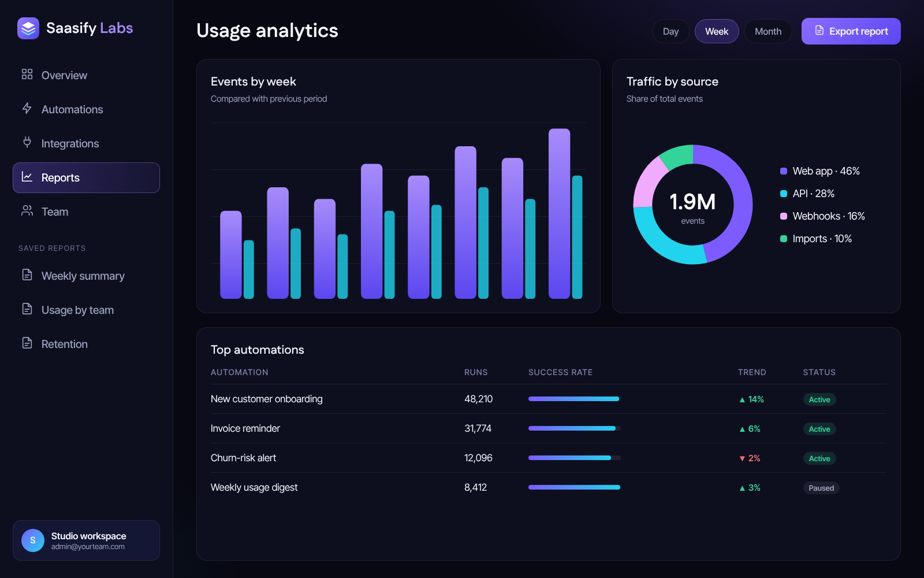This screenshot has width=924, height=578.
Task: Click the Webhooks pink legend swatch
Action: pos(784,216)
